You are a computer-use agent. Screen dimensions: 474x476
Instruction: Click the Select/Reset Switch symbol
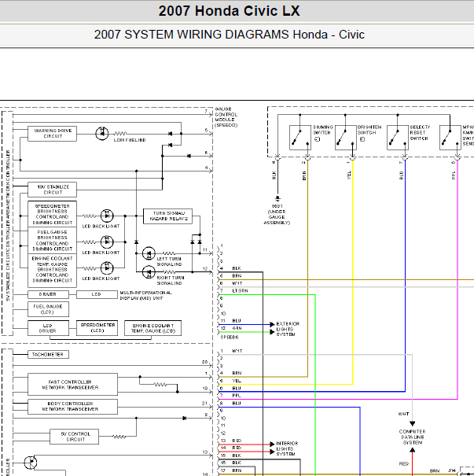point(398,138)
